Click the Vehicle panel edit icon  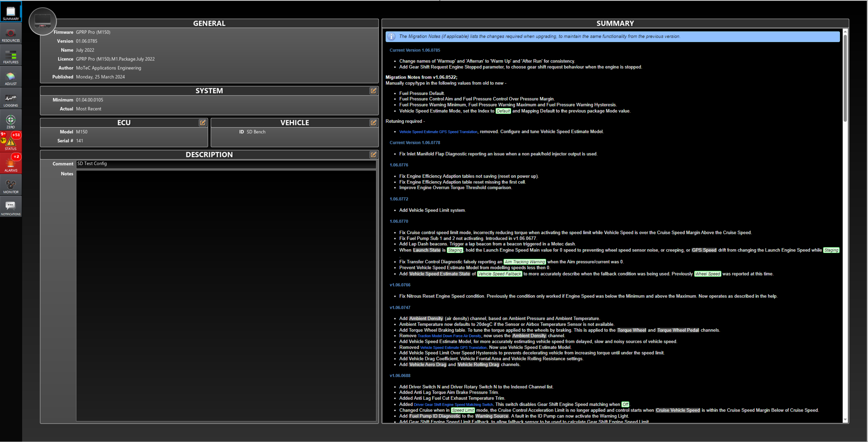click(373, 123)
